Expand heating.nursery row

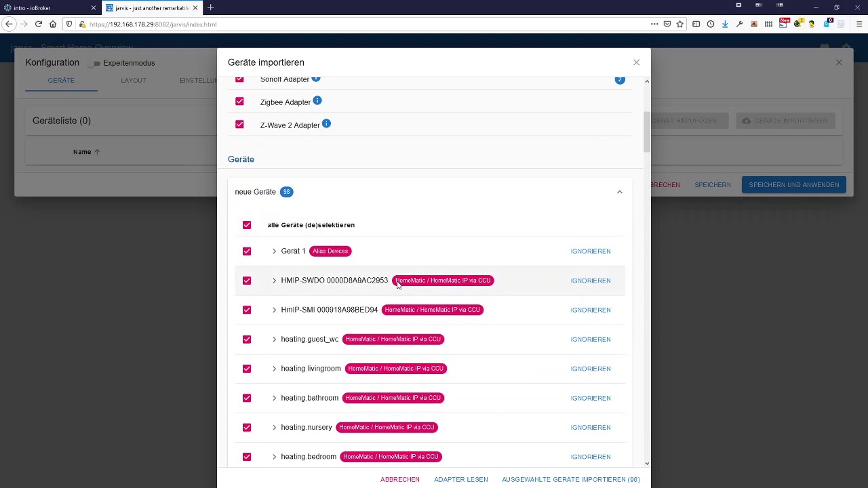pos(274,427)
